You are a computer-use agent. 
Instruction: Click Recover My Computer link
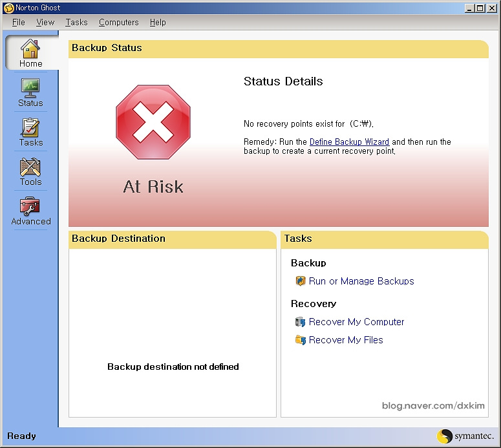356,322
